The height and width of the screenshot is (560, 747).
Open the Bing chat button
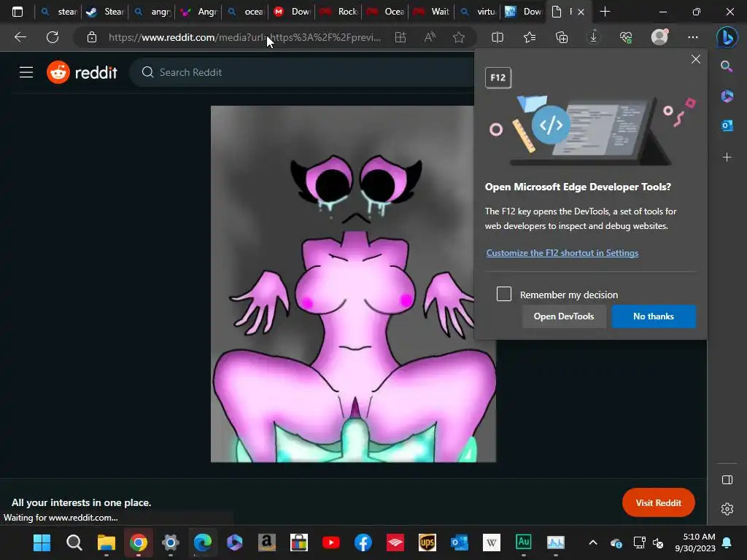pos(727,37)
